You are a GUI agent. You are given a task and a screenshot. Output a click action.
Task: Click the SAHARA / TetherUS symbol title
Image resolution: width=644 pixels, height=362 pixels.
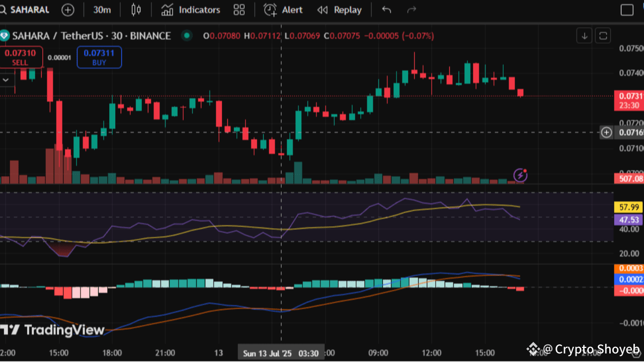pos(91,36)
